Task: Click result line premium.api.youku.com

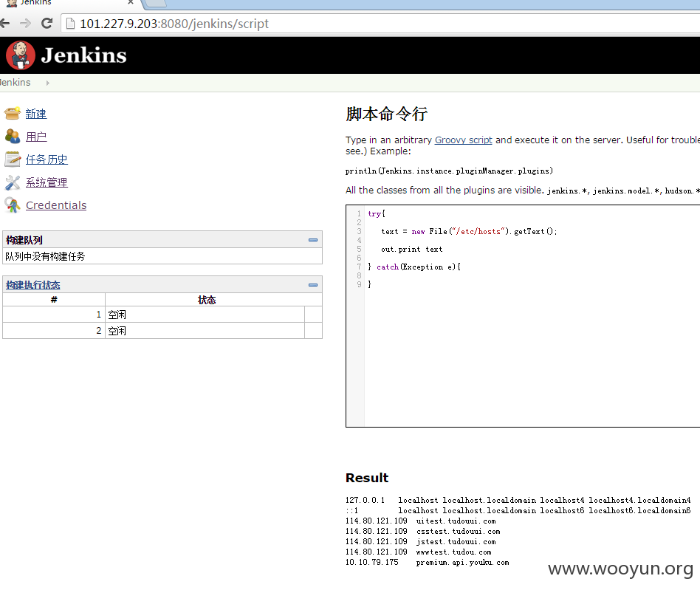Action: [x=428, y=563]
